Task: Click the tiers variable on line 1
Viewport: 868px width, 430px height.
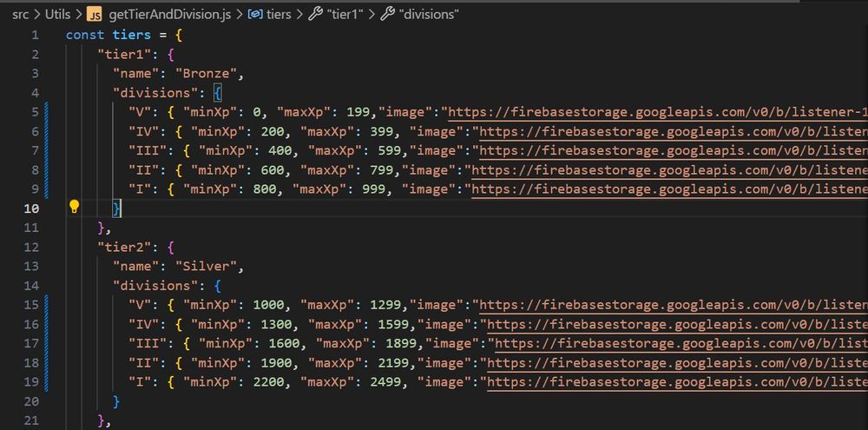Action: pyautogui.click(x=132, y=35)
